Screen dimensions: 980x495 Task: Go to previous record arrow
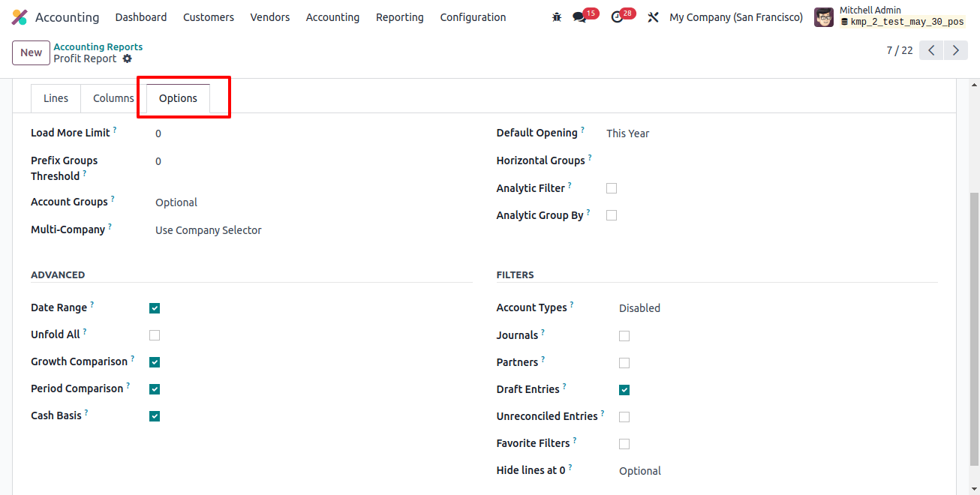pos(931,50)
